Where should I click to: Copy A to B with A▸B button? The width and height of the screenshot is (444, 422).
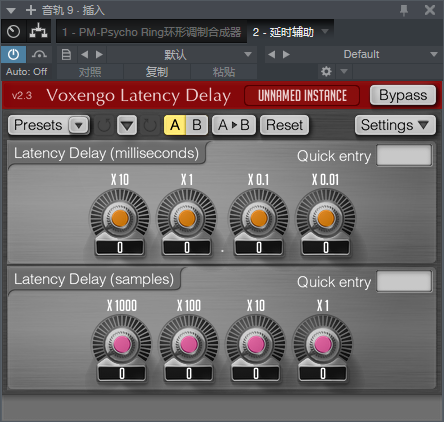[234, 125]
